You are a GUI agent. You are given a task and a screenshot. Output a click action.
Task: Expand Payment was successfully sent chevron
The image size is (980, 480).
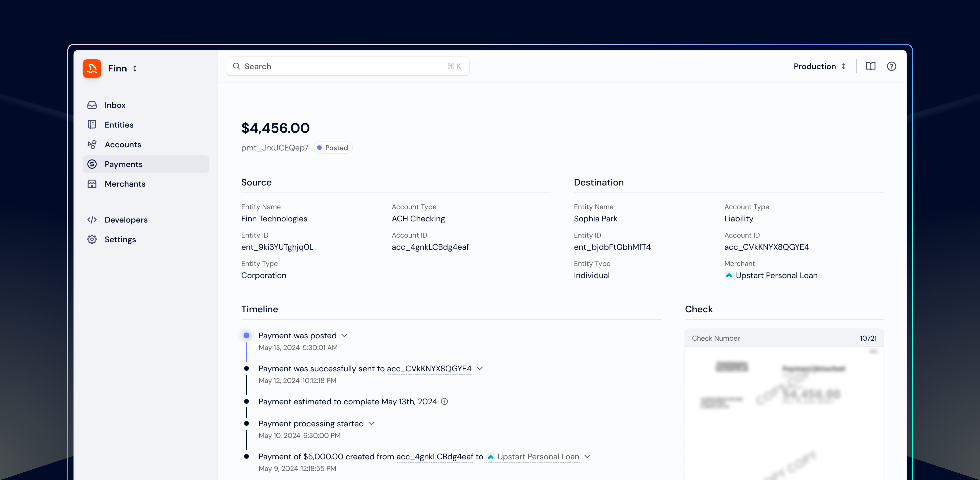point(480,369)
